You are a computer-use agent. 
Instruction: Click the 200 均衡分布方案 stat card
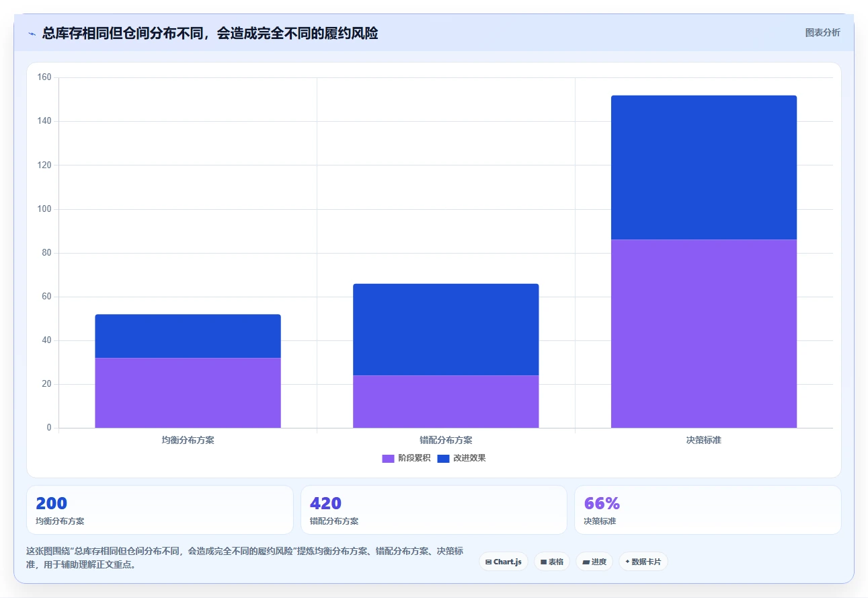point(160,510)
